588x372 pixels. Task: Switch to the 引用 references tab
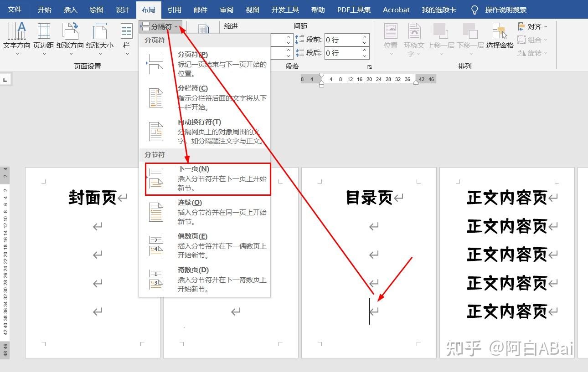[174, 10]
